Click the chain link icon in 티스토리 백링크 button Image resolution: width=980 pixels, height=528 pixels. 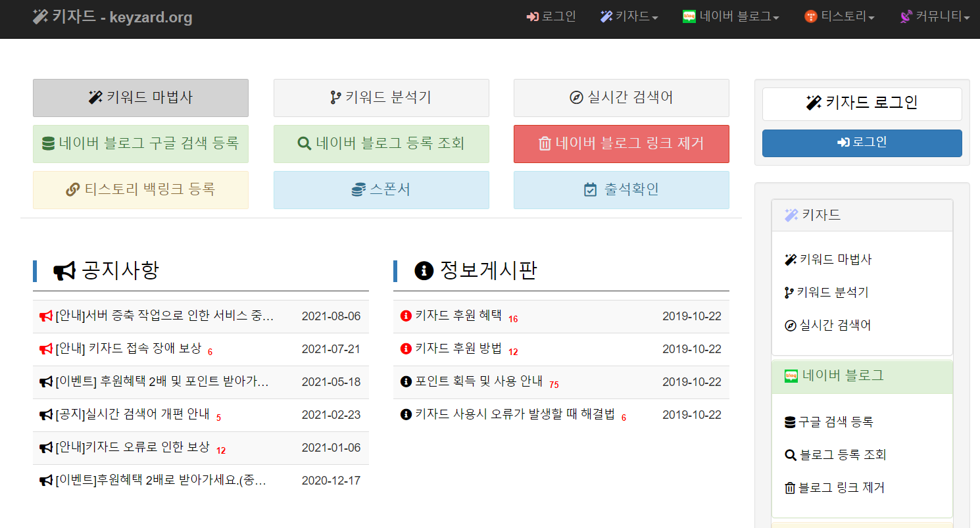73,190
